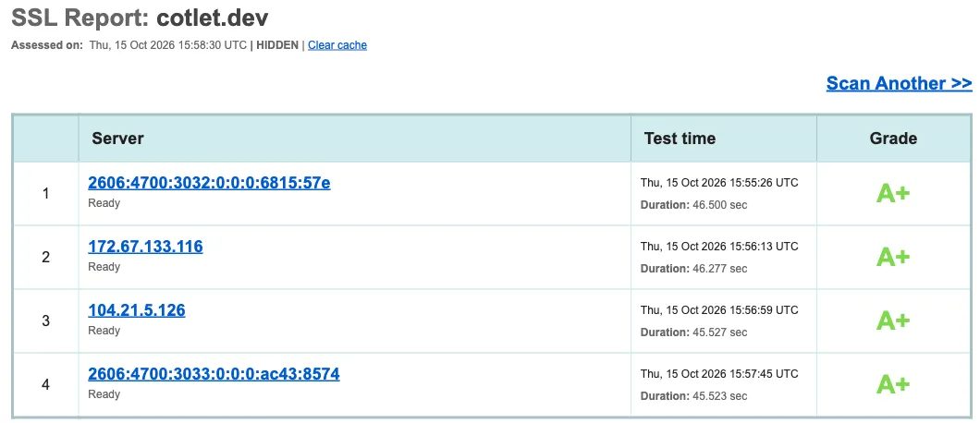This screenshot has height=423, width=980.
Task: Select test time 15:57:45 UTC
Action: [x=719, y=374]
